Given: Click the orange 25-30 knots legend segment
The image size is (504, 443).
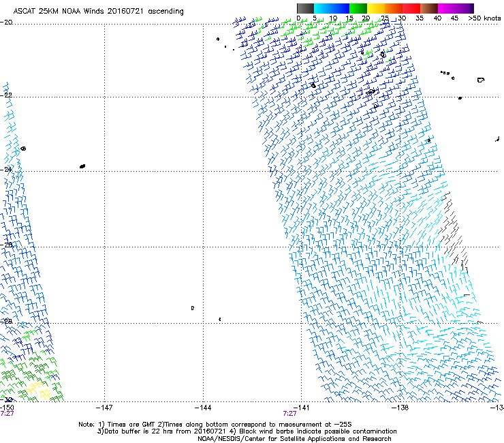Looking at the screenshot, I should tap(394, 8).
